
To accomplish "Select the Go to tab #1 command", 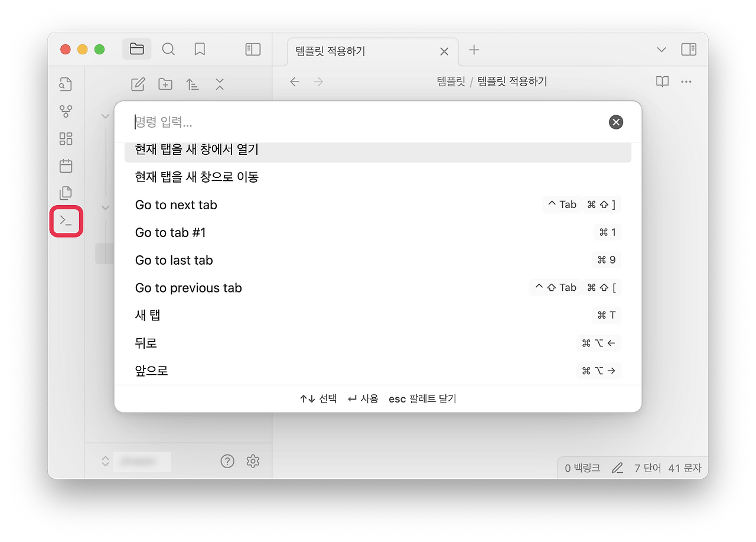I will pyautogui.click(x=378, y=232).
